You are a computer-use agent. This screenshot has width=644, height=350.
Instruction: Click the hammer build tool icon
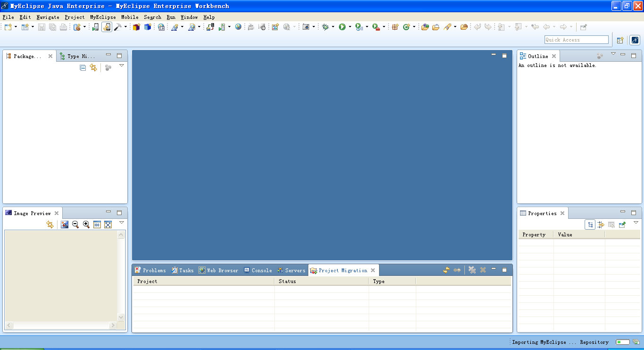118,27
